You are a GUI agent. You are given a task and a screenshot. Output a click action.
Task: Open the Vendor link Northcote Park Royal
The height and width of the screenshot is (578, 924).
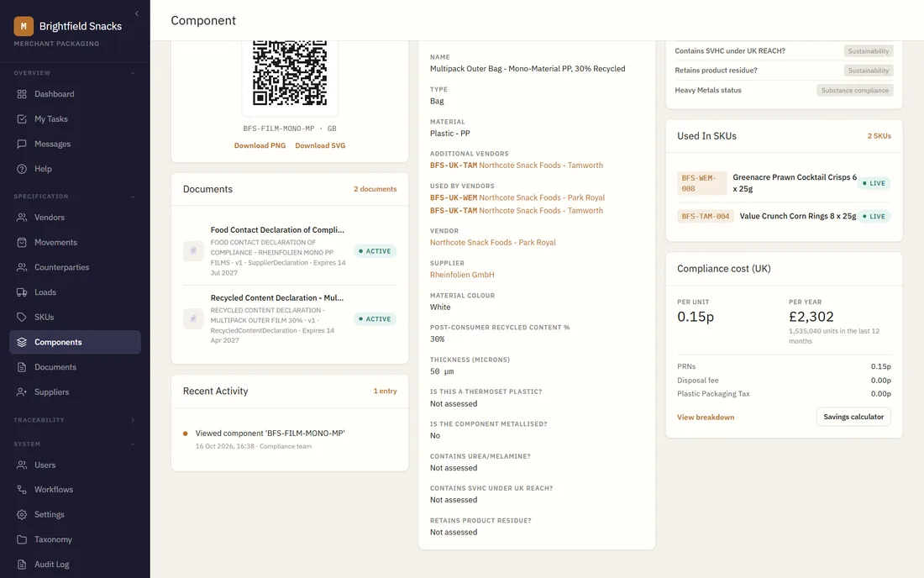[x=492, y=243]
